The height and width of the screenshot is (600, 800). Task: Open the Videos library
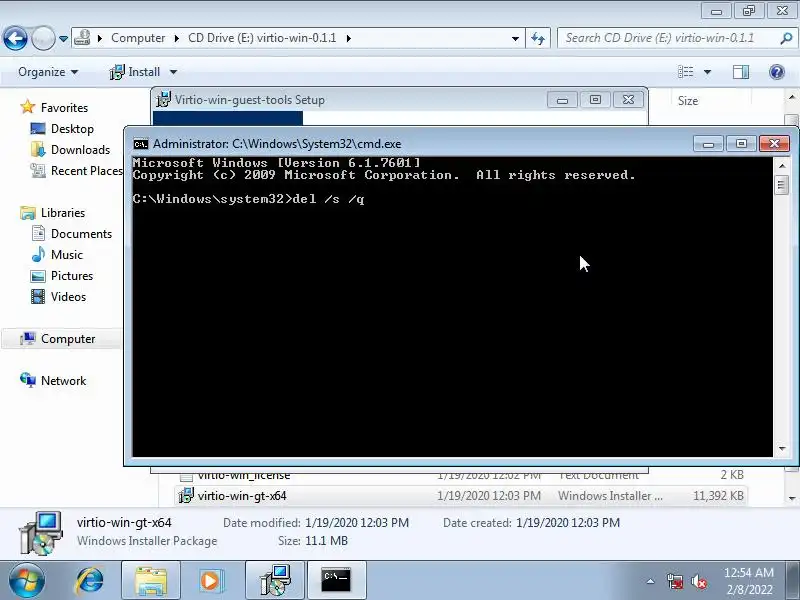[68, 296]
